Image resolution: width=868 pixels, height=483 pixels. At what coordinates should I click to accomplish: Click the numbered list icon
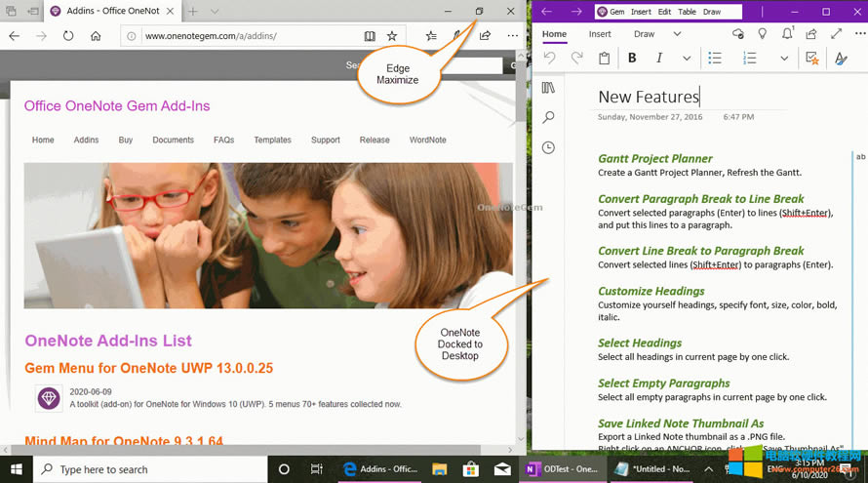pyautogui.click(x=750, y=59)
